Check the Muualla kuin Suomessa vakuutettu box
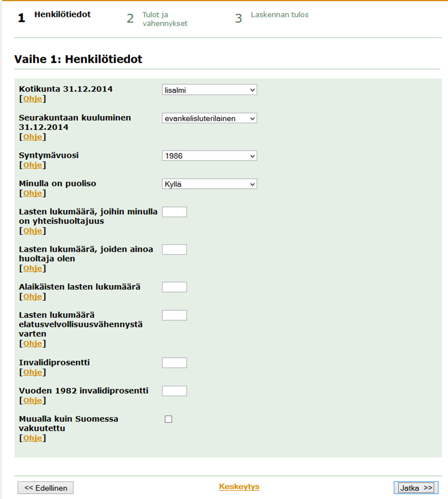448x499 pixels. click(x=168, y=419)
